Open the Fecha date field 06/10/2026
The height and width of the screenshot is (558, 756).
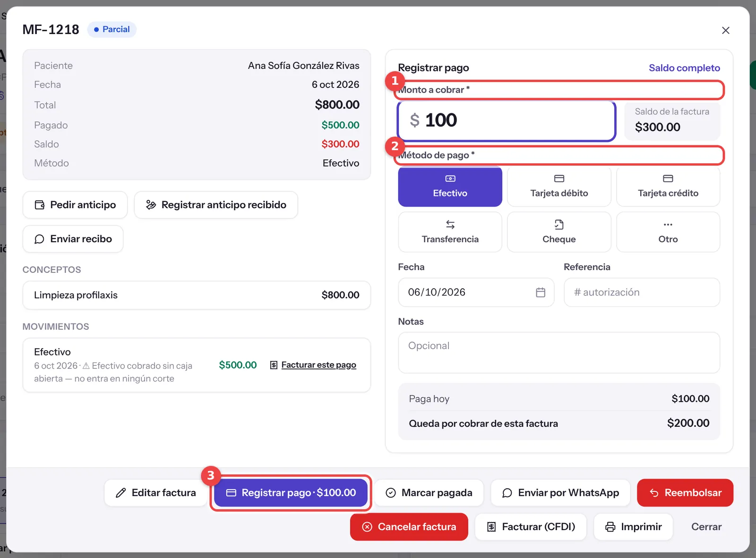(x=476, y=292)
